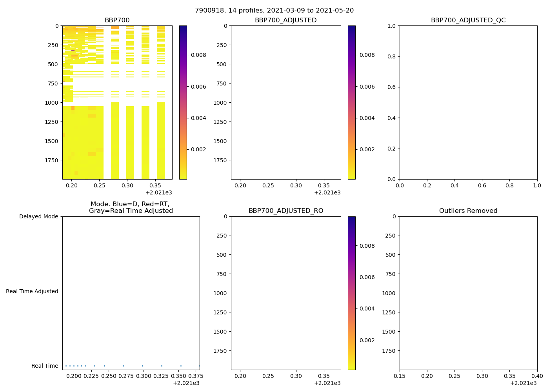549x392 pixels.
Task: Click the center of the Mode plot
Action: coord(131,293)
